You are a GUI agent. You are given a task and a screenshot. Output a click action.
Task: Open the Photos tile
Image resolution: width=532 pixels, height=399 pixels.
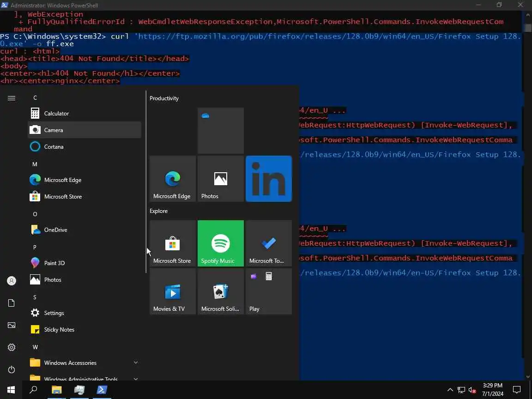pos(221,179)
